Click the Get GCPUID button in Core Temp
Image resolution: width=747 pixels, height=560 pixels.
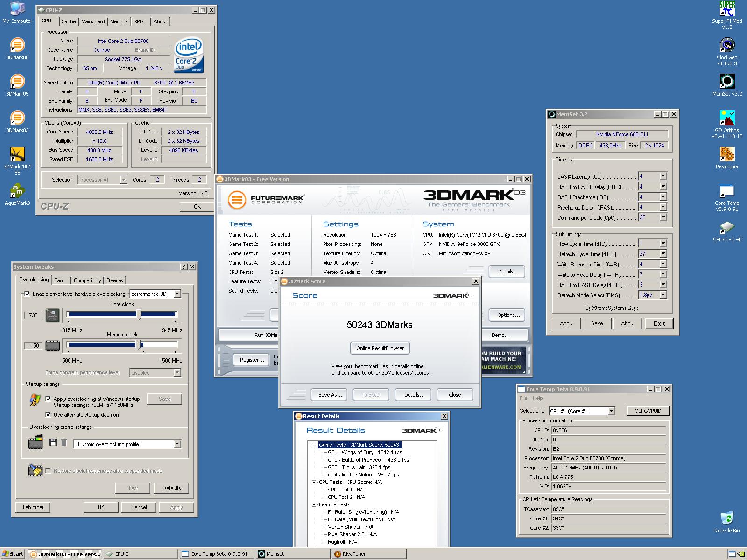pyautogui.click(x=648, y=411)
